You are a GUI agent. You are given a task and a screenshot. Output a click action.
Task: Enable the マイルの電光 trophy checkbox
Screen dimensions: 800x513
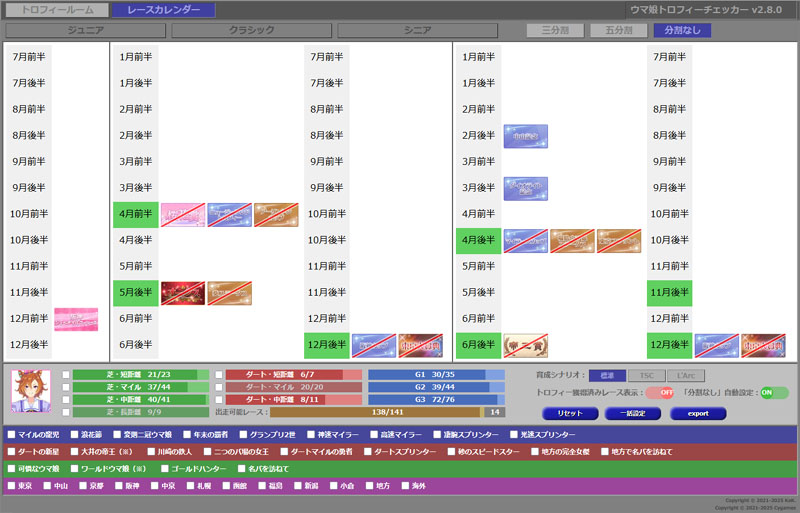click(x=11, y=435)
